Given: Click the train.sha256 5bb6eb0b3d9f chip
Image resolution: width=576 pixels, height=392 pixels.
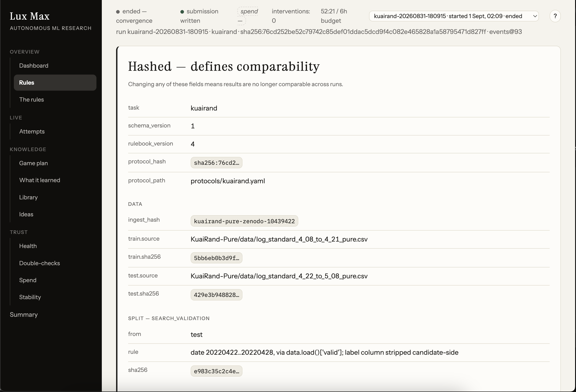Looking at the screenshot, I should click(216, 258).
